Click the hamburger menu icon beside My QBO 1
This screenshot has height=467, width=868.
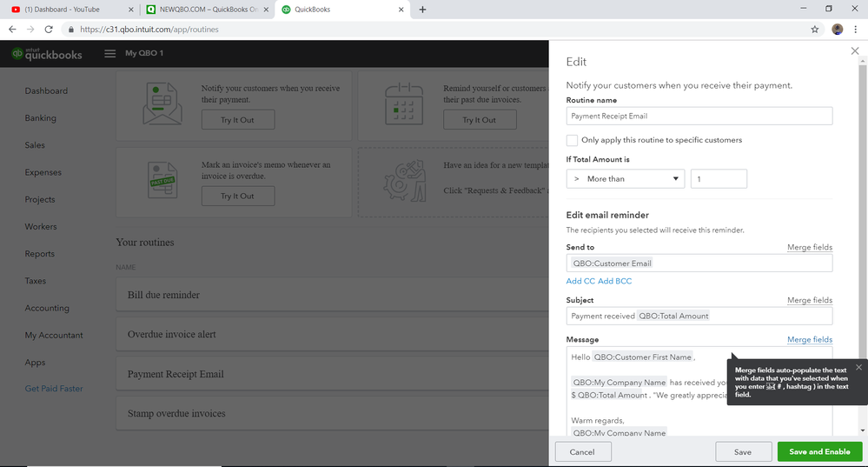tap(110, 54)
